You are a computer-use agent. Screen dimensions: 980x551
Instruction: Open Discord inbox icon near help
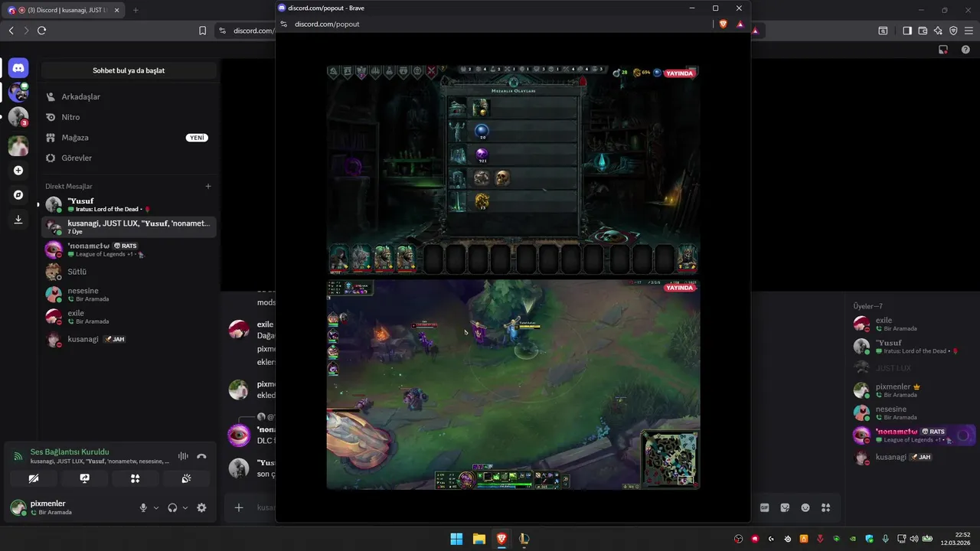pos(943,50)
